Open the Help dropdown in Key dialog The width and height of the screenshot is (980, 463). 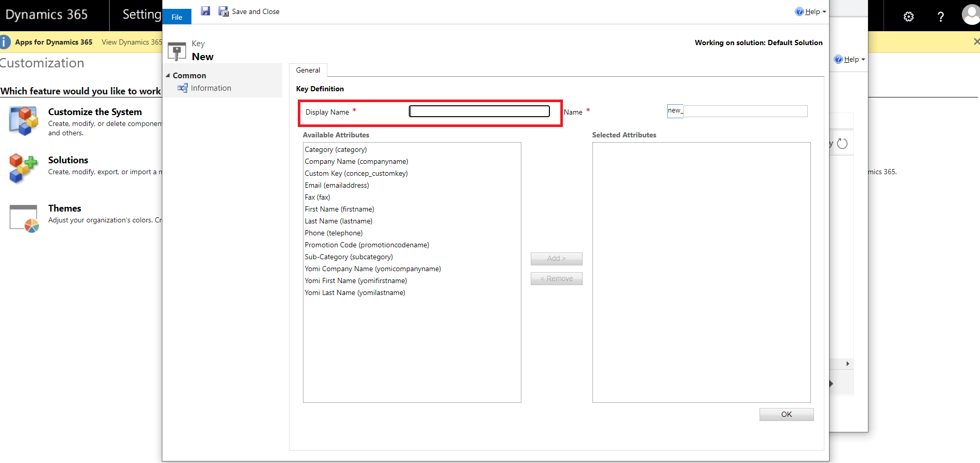pyautogui.click(x=810, y=11)
